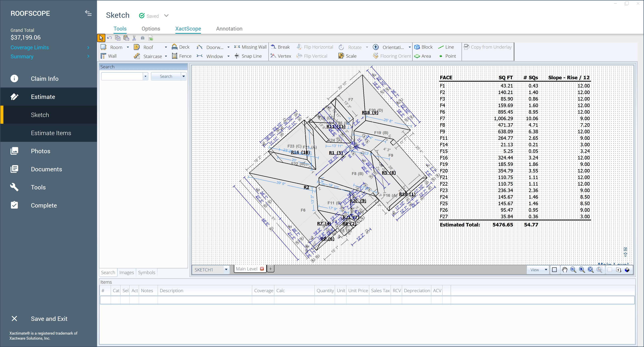Click the zoom out magnifier
The width and height of the screenshot is (644, 347).
coord(573,270)
